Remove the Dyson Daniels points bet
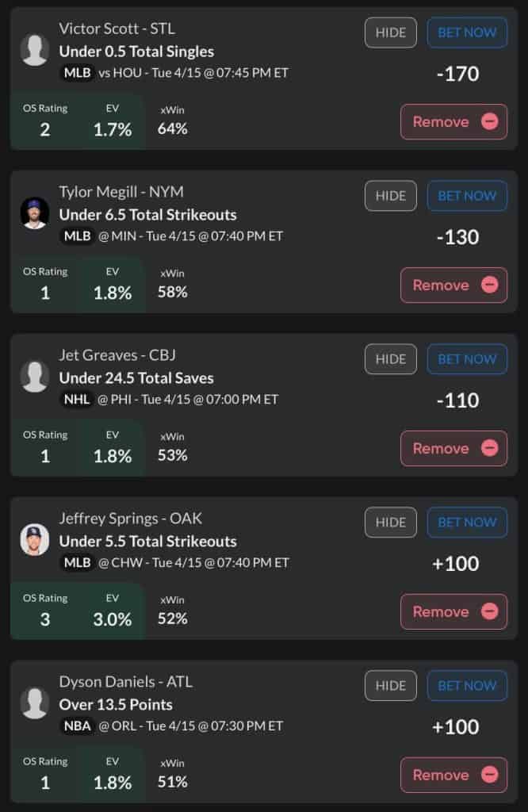This screenshot has height=812, width=528. (x=453, y=776)
